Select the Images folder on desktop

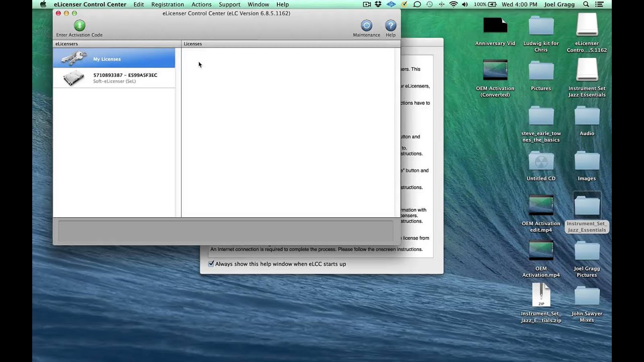[587, 161]
